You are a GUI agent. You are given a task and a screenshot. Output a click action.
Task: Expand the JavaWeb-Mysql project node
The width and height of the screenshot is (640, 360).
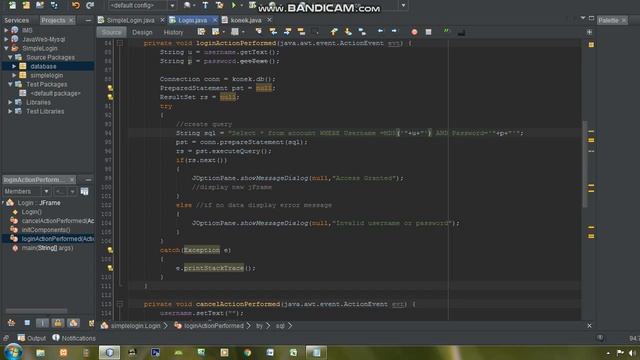pos(6,39)
